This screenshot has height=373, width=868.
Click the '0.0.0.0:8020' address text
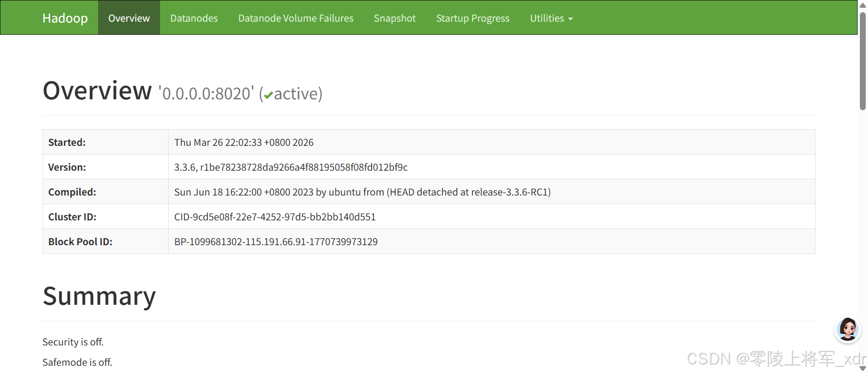(206, 93)
